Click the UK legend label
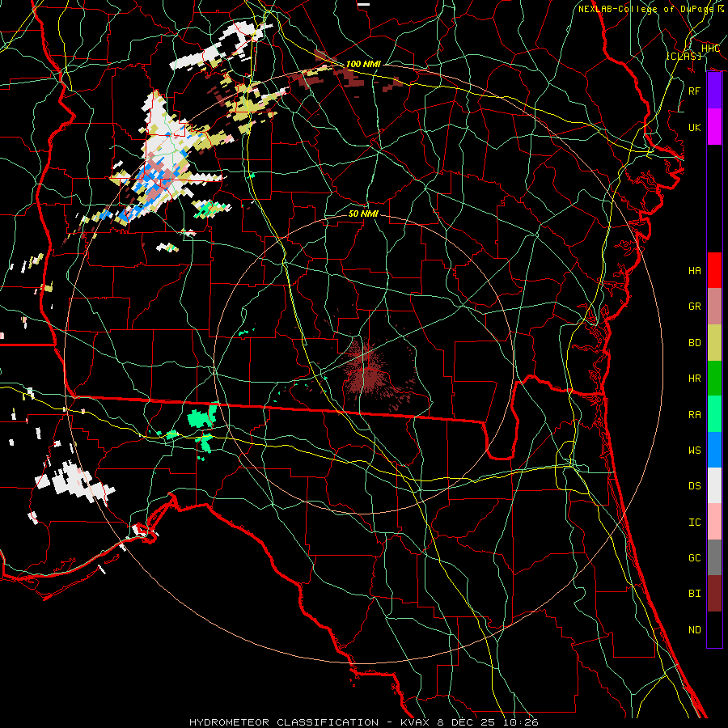This screenshot has height=728, width=728. click(x=694, y=127)
